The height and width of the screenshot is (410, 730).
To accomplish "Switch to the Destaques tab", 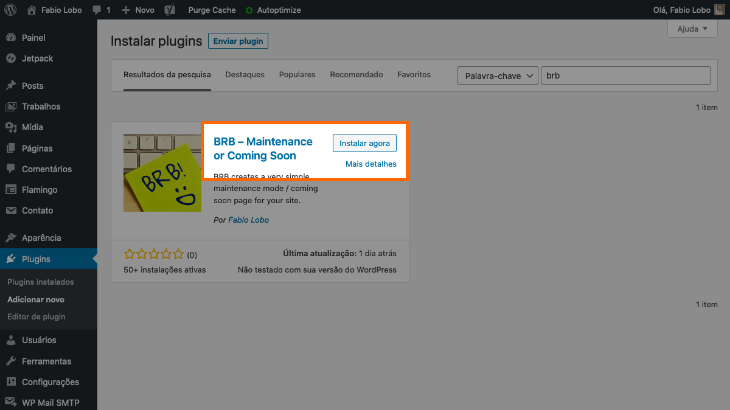I will tap(245, 74).
